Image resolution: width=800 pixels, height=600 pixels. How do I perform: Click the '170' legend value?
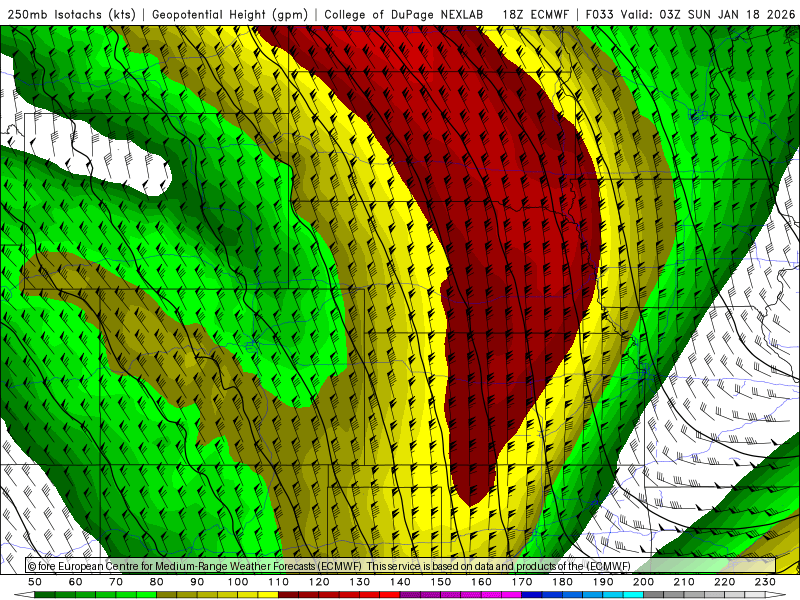pos(522,582)
